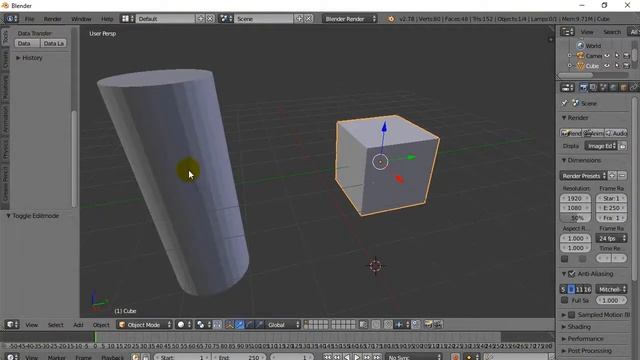Click the viewport shading sphere icon

pos(184,324)
